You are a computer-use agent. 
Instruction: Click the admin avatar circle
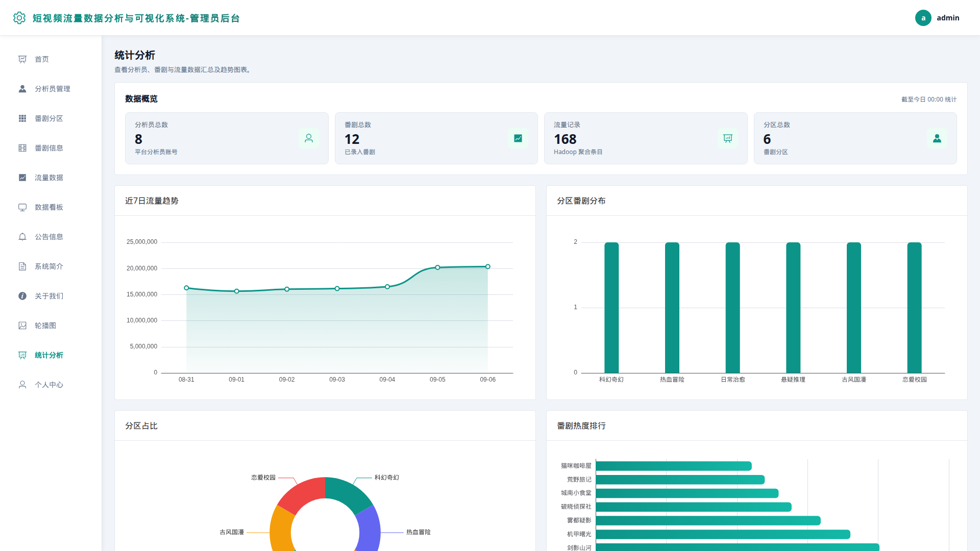[923, 18]
